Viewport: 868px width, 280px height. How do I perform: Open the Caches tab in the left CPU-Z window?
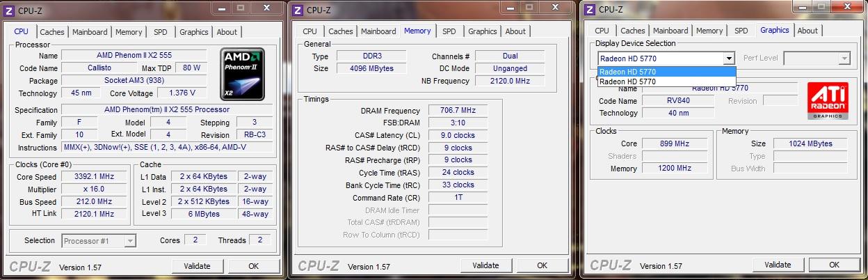point(52,32)
